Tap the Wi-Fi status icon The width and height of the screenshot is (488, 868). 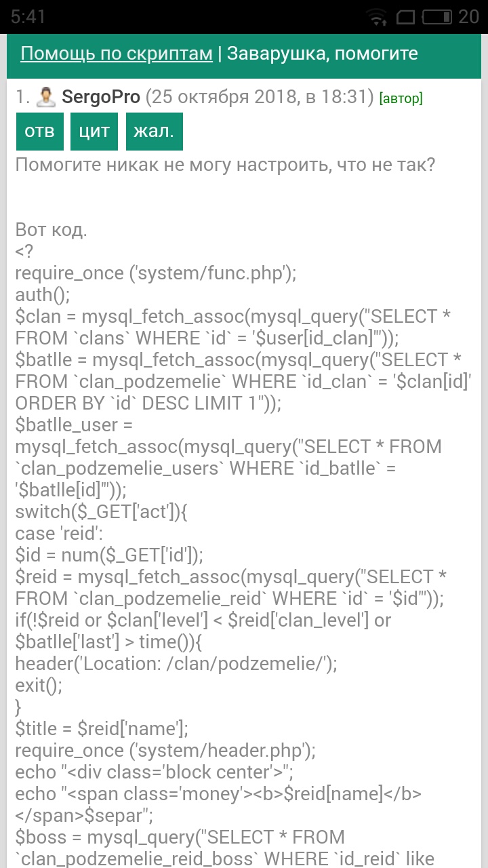378,16
